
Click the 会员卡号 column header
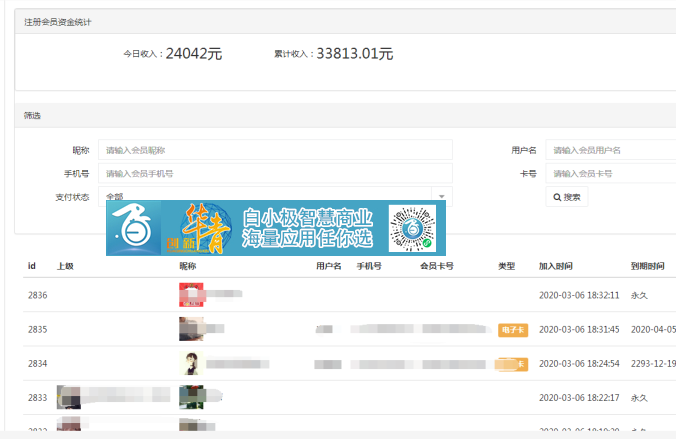coord(436,266)
